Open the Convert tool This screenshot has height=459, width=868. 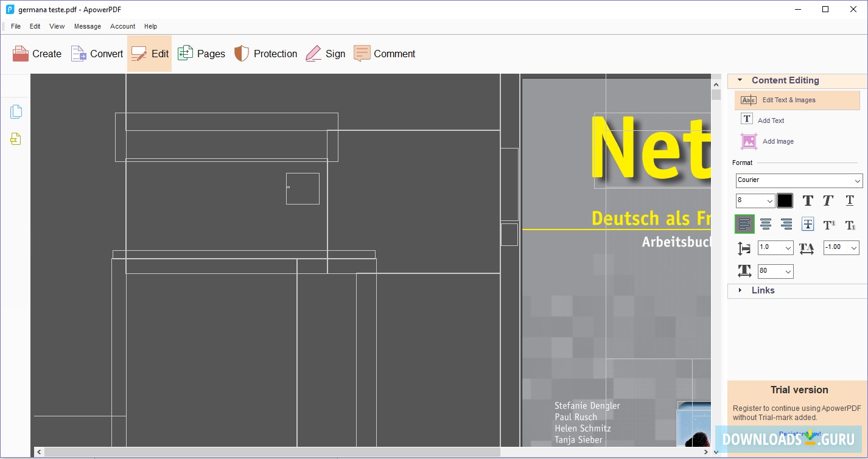[97, 54]
